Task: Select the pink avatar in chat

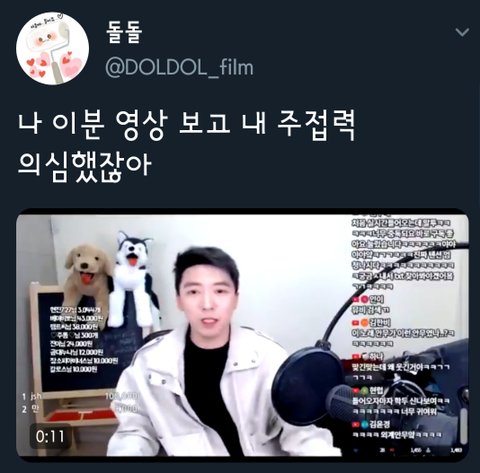Action: pos(364,299)
